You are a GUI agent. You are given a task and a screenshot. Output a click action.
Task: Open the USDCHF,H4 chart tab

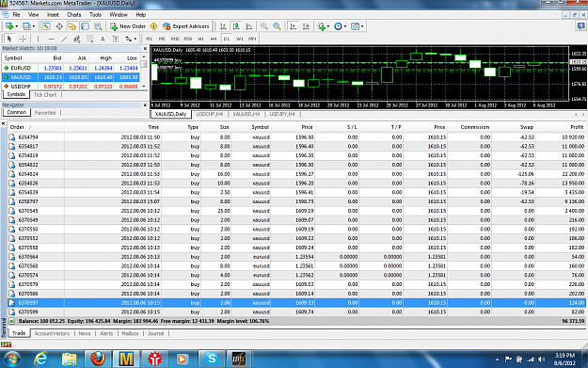[210, 114]
